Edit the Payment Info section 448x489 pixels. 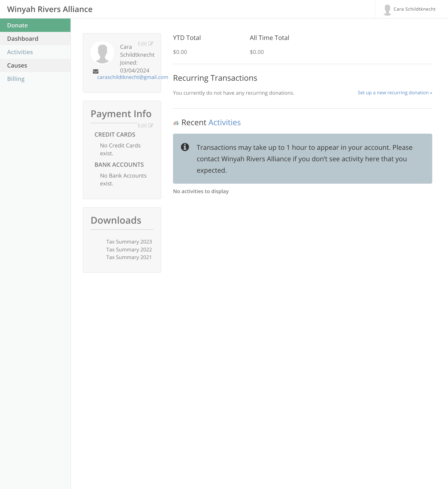pos(145,125)
